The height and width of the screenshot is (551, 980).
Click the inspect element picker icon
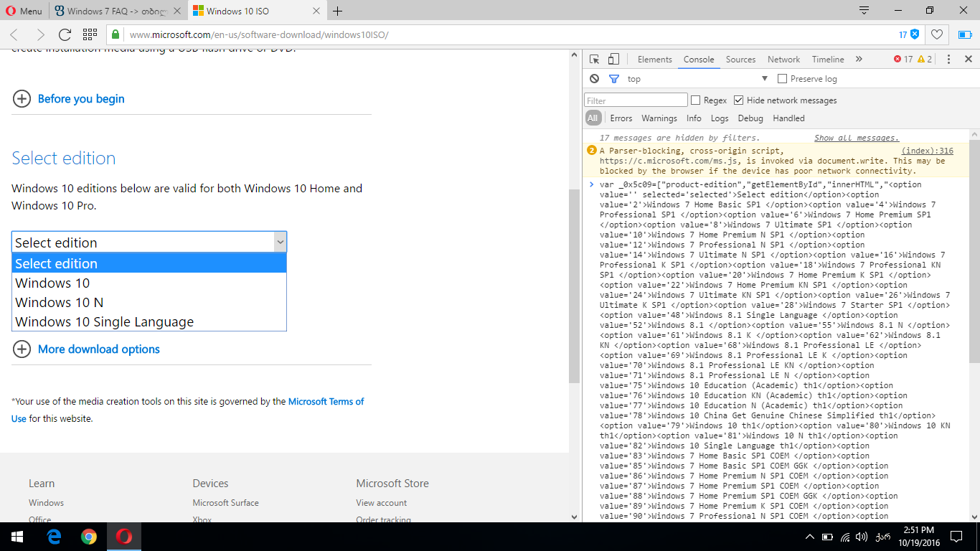(595, 60)
